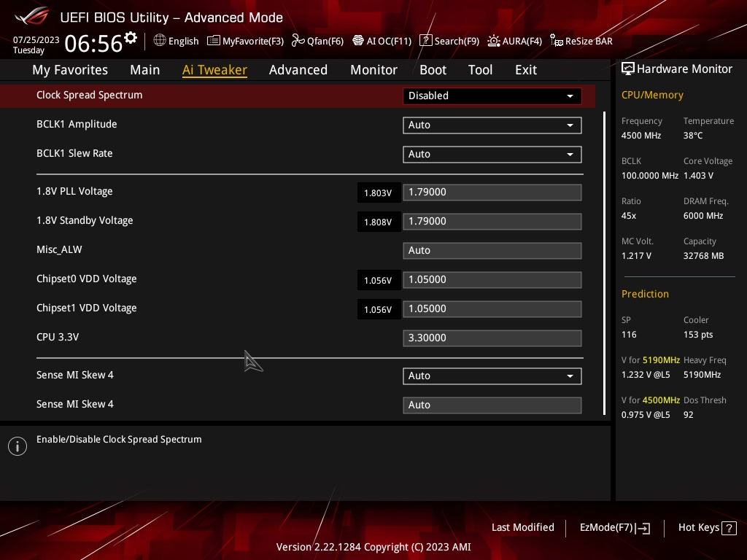Click Version 2.22.1284 copyright text
The height and width of the screenshot is (560, 747).
point(373,547)
